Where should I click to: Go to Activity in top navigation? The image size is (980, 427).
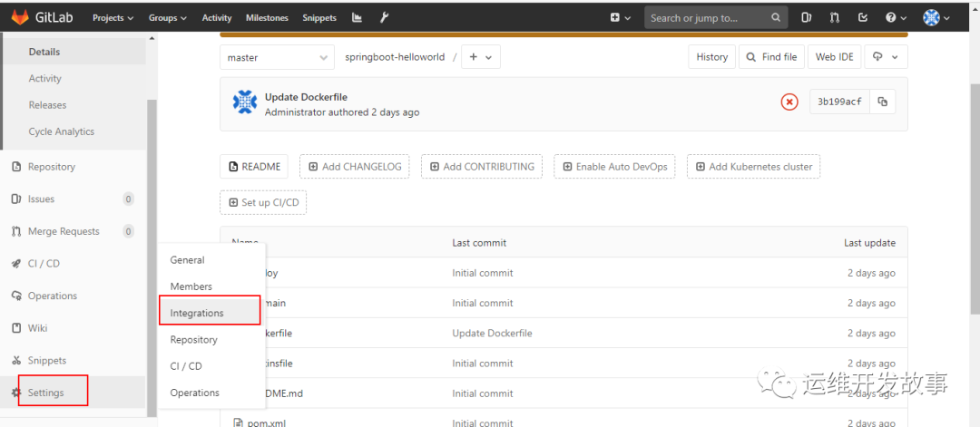[x=216, y=18]
